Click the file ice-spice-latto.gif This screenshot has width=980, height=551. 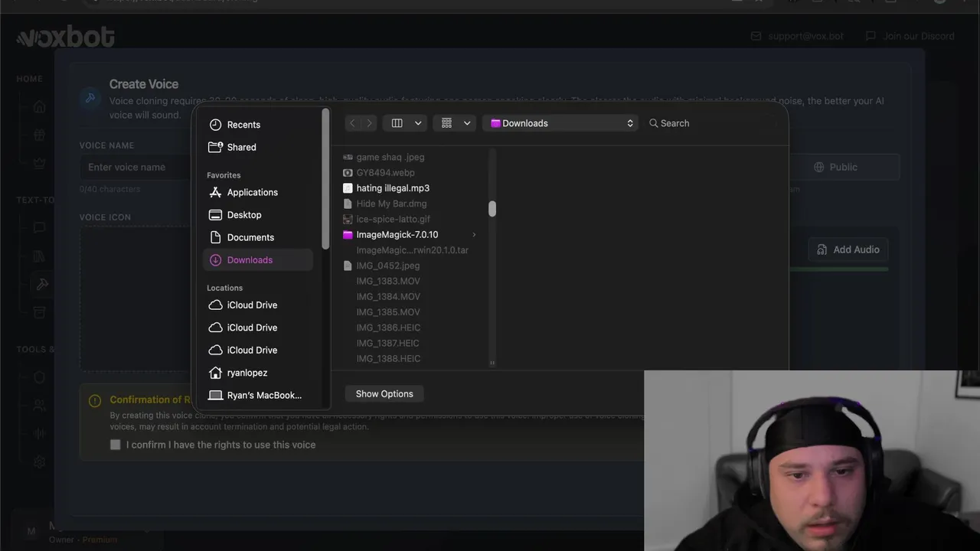coord(393,219)
